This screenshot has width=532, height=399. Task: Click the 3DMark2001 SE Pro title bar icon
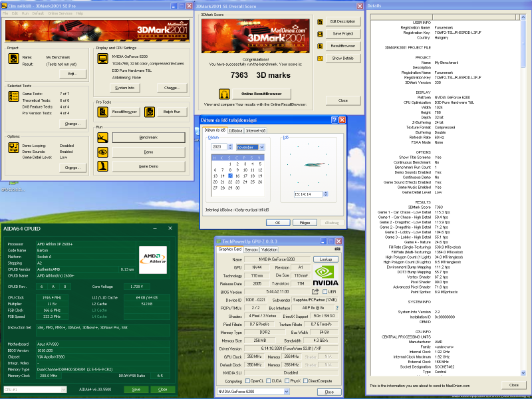[x=5, y=6]
